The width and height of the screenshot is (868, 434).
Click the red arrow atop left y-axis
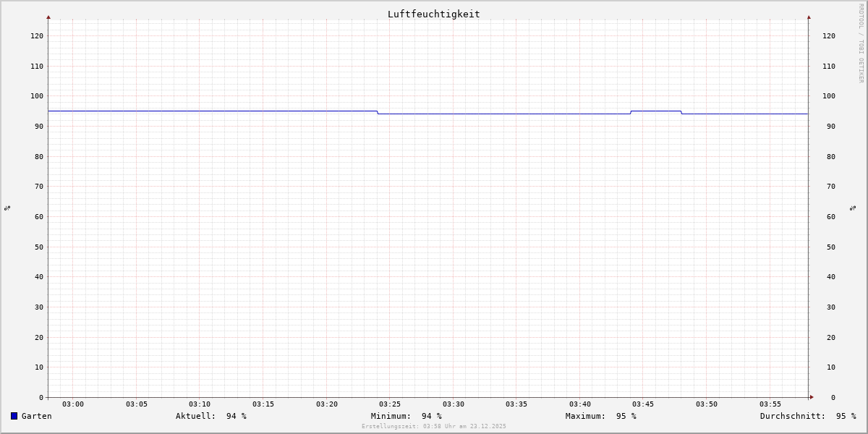[48, 17]
